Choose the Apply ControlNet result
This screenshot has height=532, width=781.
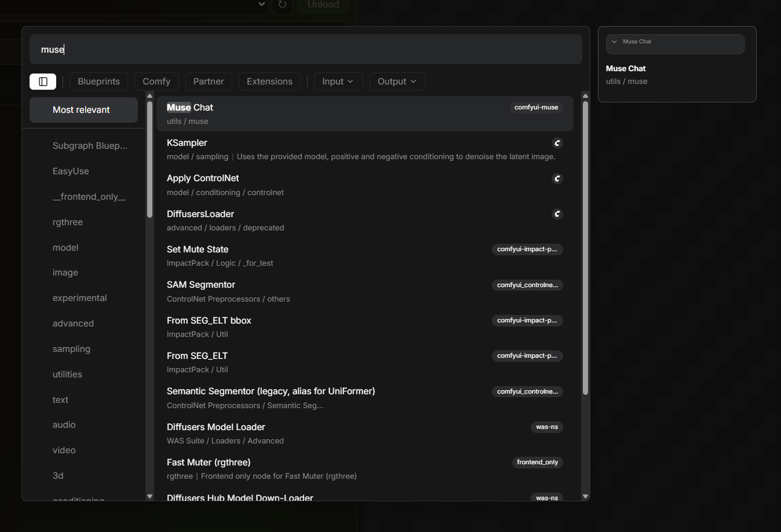pos(365,185)
